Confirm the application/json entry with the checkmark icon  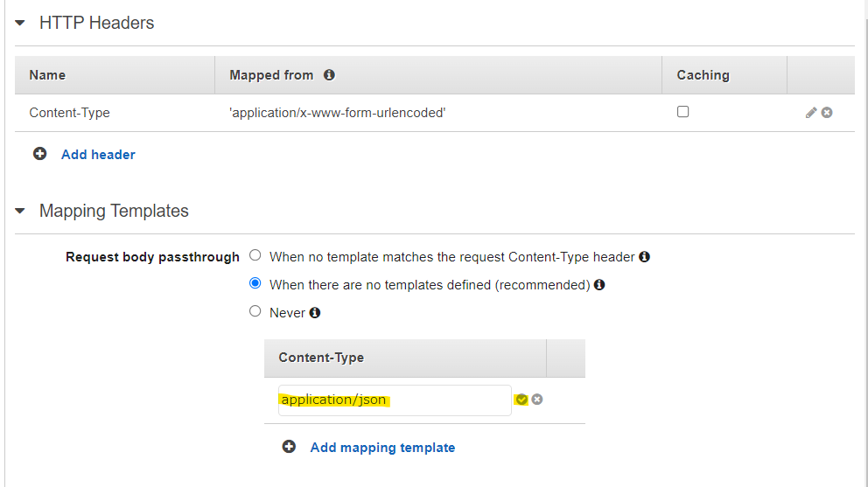[521, 400]
